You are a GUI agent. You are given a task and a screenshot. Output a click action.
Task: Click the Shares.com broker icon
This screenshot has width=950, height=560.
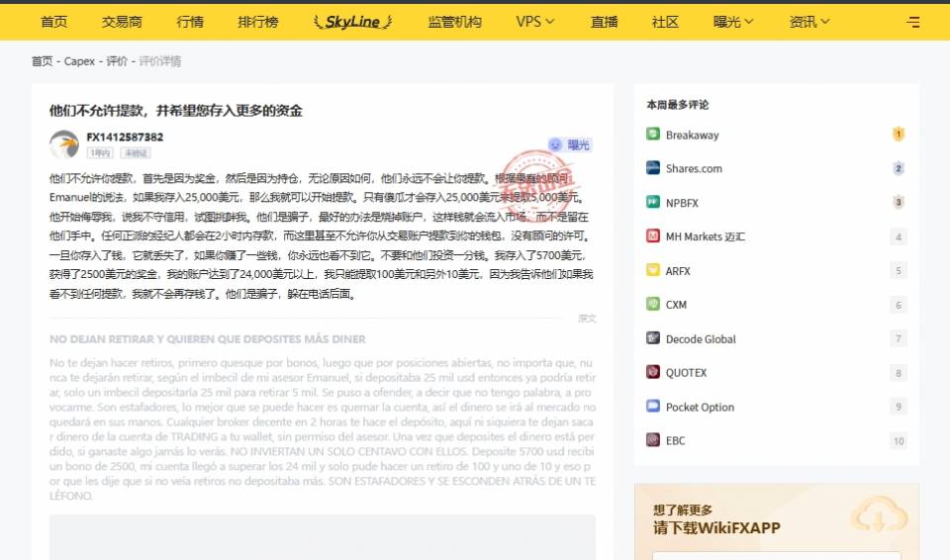(x=652, y=168)
